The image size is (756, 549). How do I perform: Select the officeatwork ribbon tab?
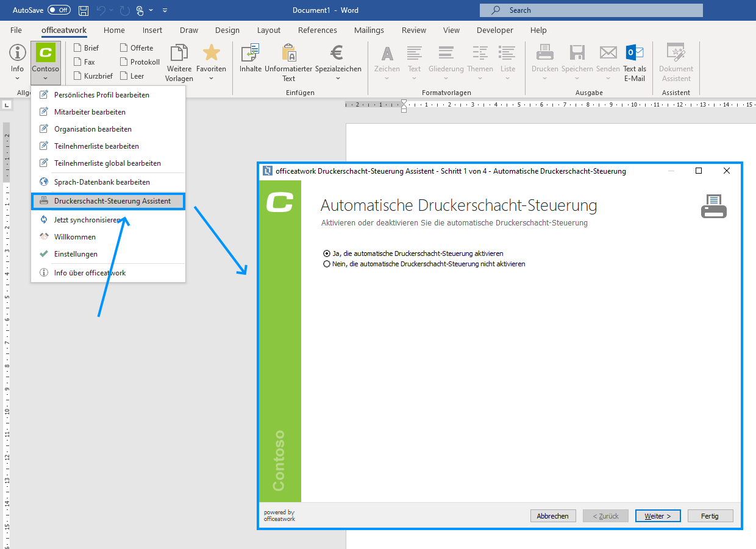point(64,30)
